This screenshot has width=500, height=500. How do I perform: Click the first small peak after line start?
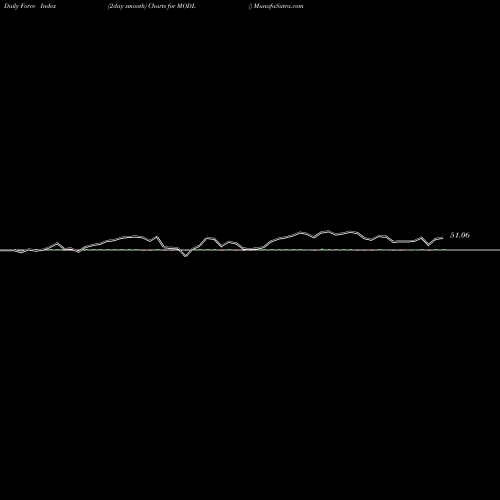tap(57, 243)
